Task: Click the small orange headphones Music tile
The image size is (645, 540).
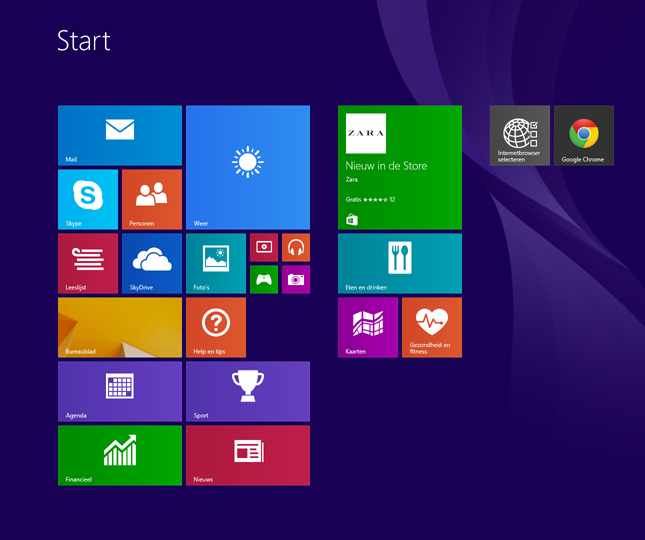Action: point(296,247)
